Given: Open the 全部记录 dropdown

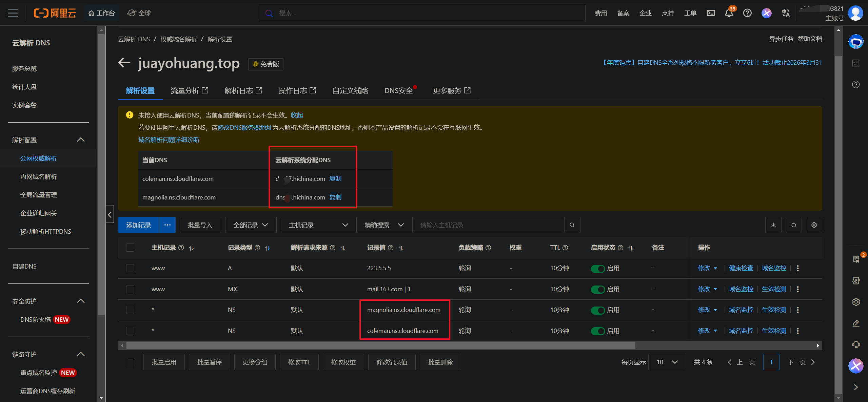Looking at the screenshot, I should (251, 225).
